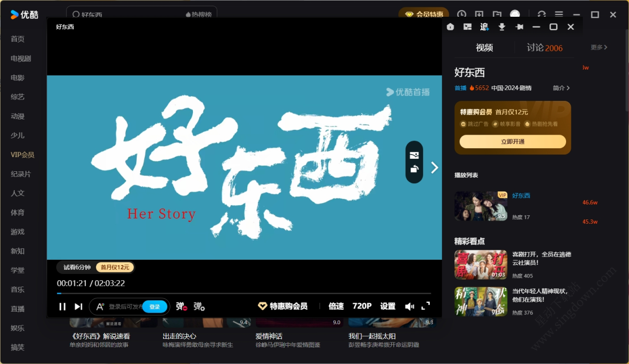This screenshot has width=629, height=364.
Task: Open 少儿 in sidebar
Action: 18,135
